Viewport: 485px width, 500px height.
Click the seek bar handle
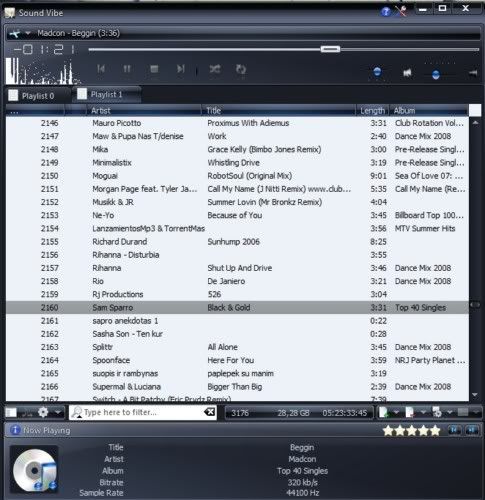[330, 49]
